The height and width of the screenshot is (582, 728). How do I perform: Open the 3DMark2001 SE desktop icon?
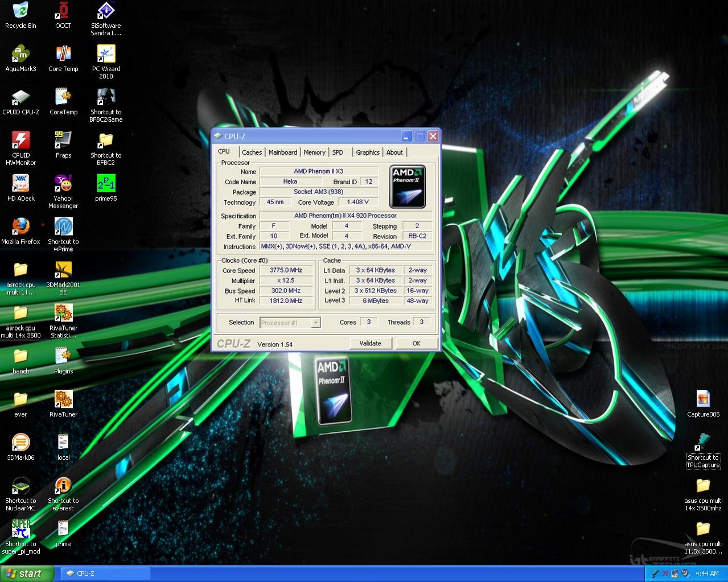click(63, 278)
